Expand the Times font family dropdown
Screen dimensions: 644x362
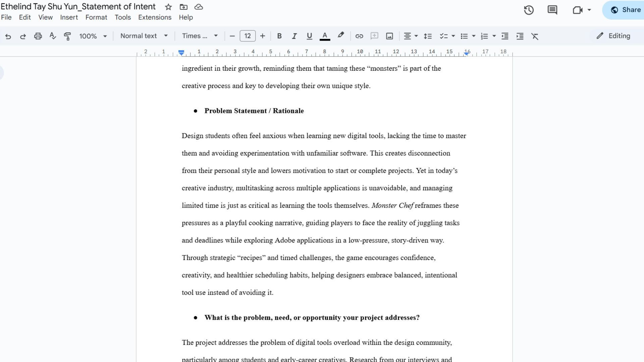click(200, 36)
